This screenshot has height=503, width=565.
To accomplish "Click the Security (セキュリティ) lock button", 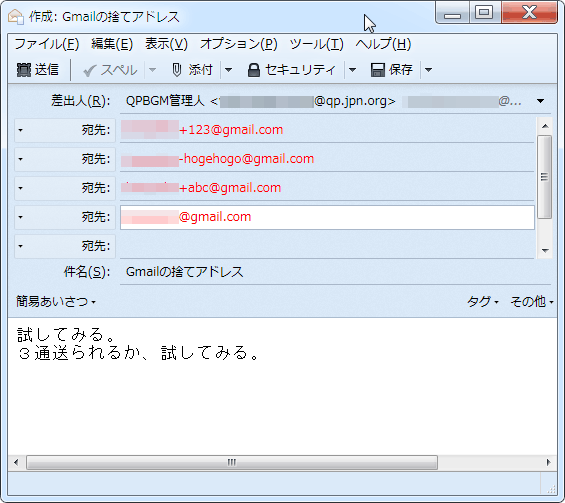I will click(x=292, y=70).
